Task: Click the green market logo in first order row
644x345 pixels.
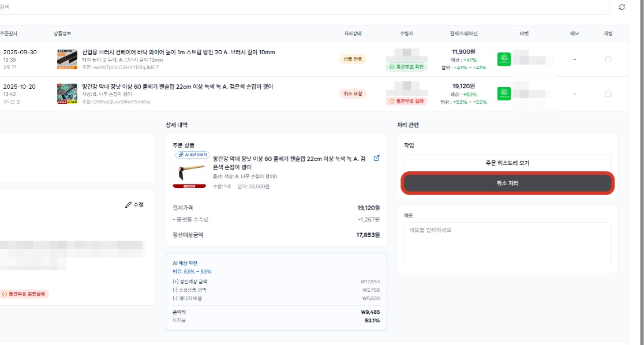Action: coord(504,59)
